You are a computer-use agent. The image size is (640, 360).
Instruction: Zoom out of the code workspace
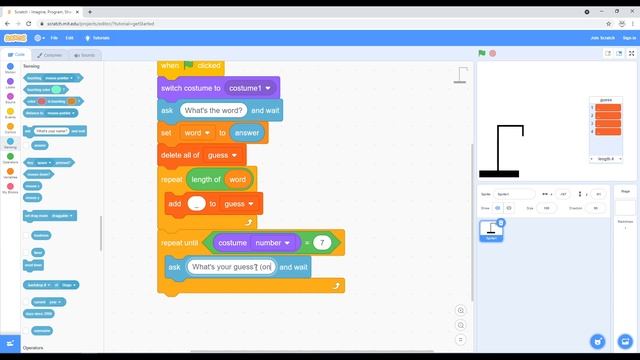pos(460,325)
